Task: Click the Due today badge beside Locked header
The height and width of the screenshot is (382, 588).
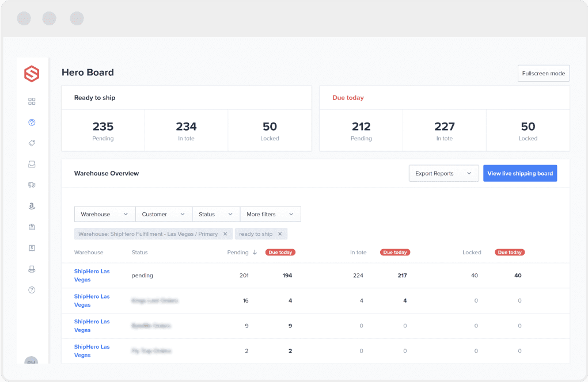Action: [x=510, y=252]
